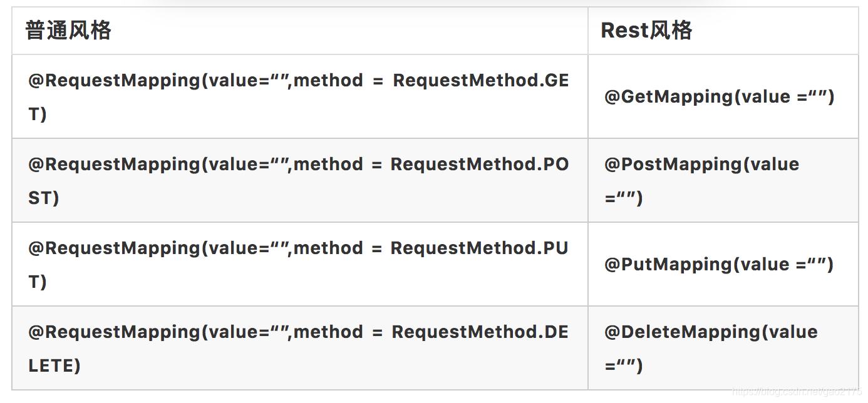
Task: Click 'RequestMethod.GE' text in first row
Action: coord(481,81)
